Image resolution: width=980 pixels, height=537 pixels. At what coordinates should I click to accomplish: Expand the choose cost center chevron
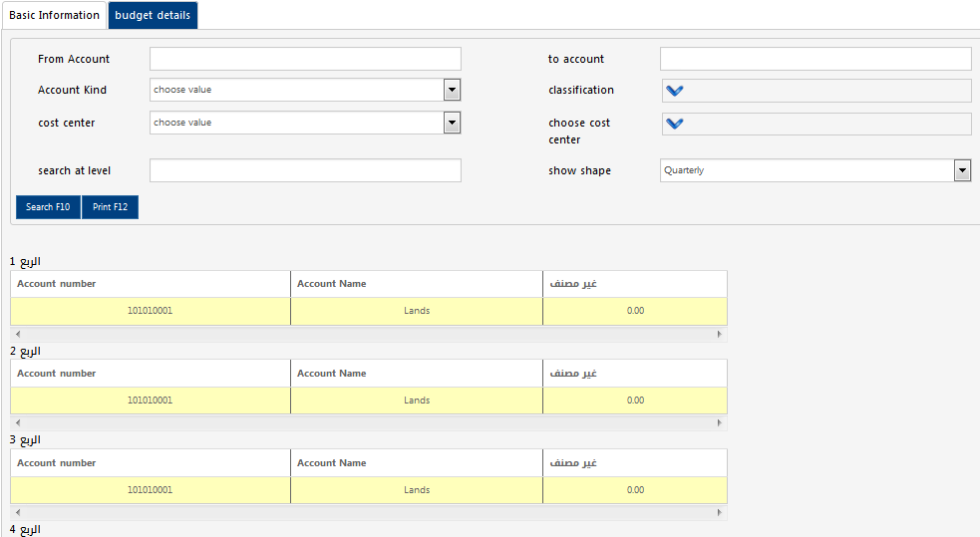675,124
